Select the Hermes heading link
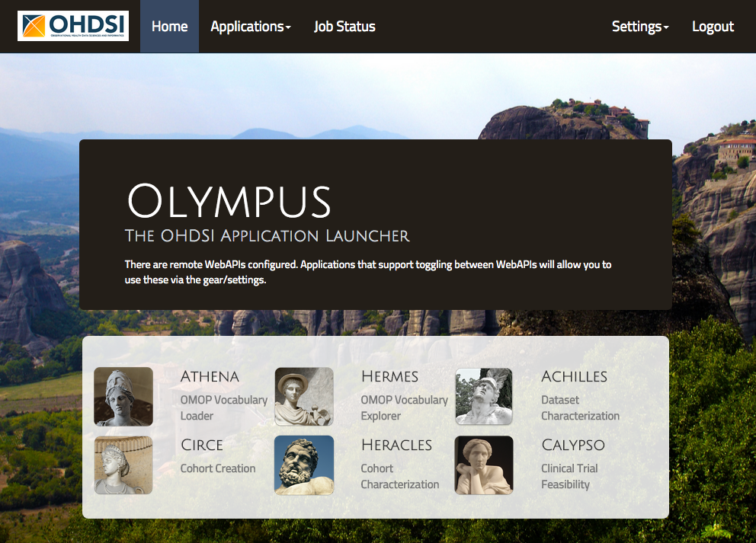Image resolution: width=756 pixels, height=543 pixels. point(389,377)
